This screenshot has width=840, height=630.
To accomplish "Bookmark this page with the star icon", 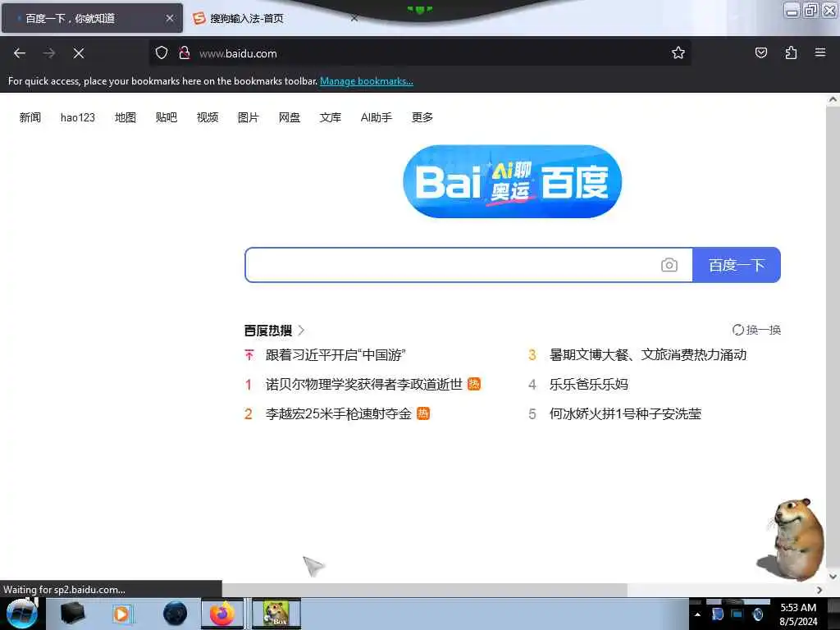I will 678,52.
